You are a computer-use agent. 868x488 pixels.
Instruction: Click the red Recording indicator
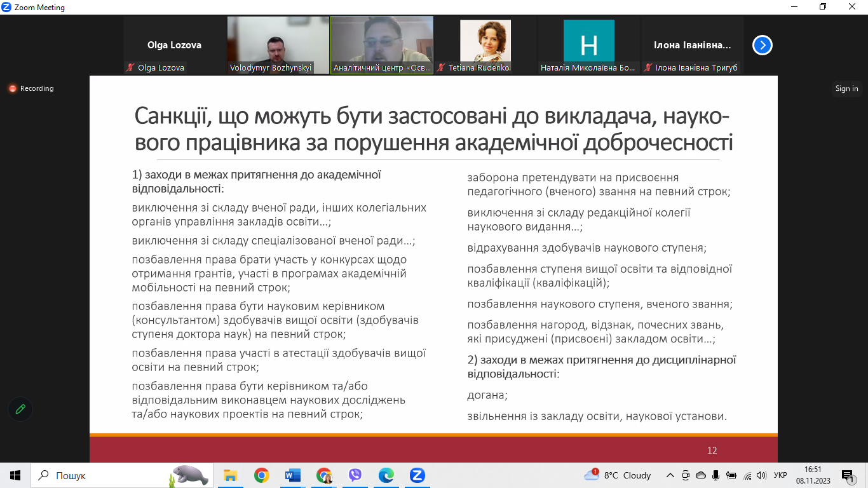[x=31, y=88]
